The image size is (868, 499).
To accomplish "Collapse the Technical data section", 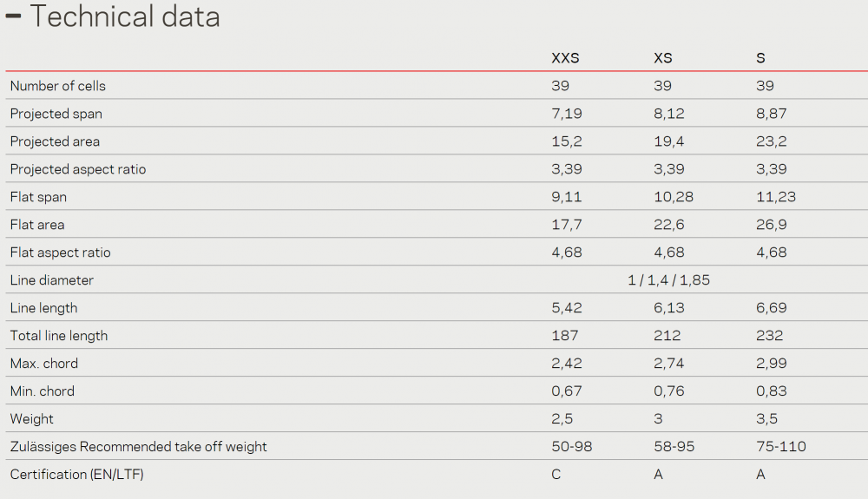I will point(13,16).
